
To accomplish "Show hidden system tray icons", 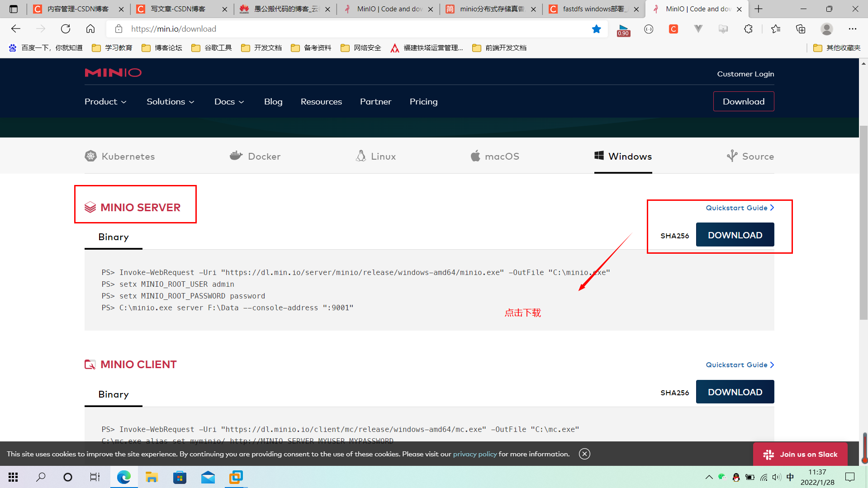I will click(x=709, y=477).
